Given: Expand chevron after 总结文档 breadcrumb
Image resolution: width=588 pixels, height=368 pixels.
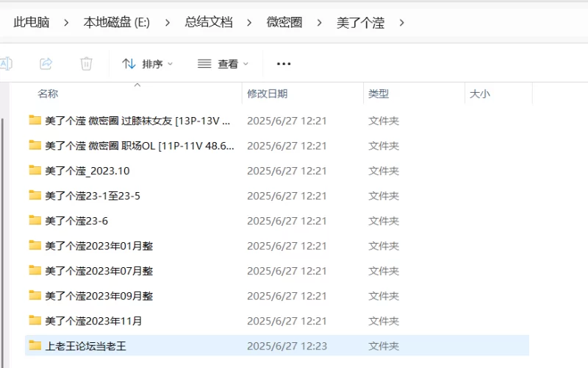Looking at the screenshot, I should tap(249, 23).
